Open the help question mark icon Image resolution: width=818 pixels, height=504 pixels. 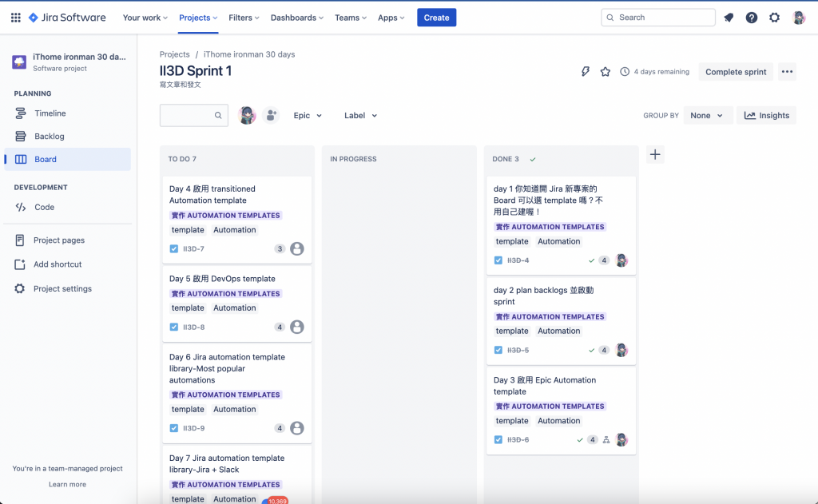[751, 18]
